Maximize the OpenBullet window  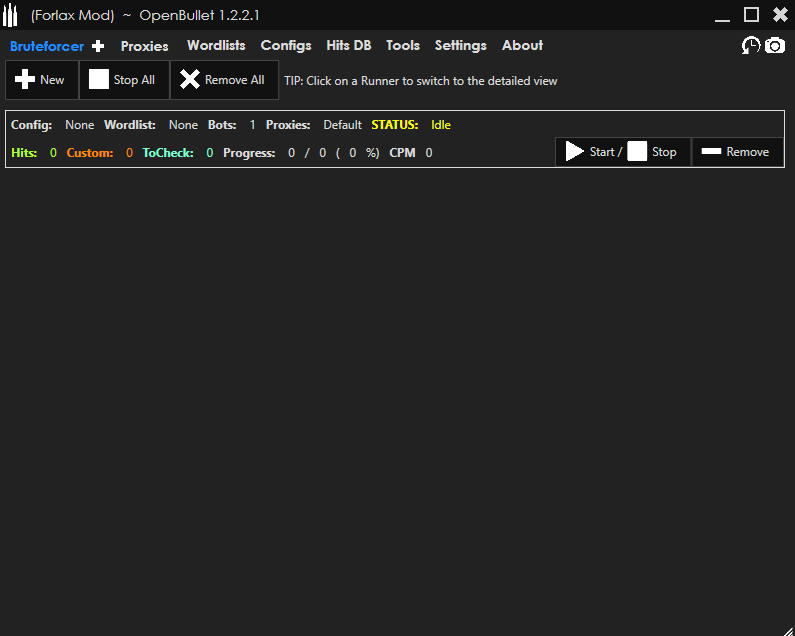[x=751, y=15]
